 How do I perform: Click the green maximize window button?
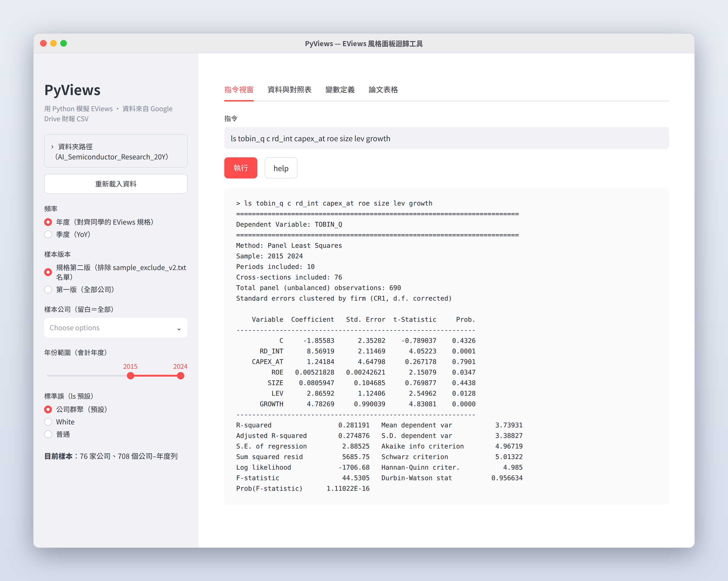(63, 43)
